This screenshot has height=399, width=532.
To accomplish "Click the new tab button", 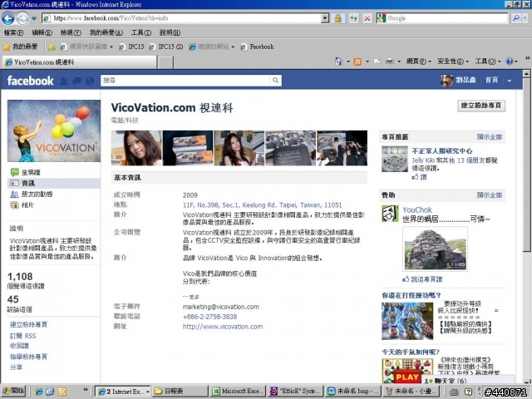I will (x=165, y=62).
